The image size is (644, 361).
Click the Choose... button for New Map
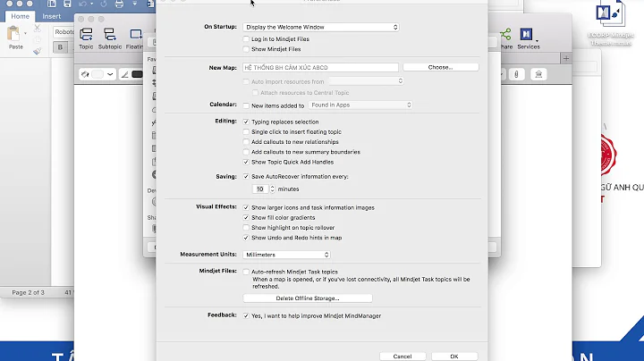441,67
